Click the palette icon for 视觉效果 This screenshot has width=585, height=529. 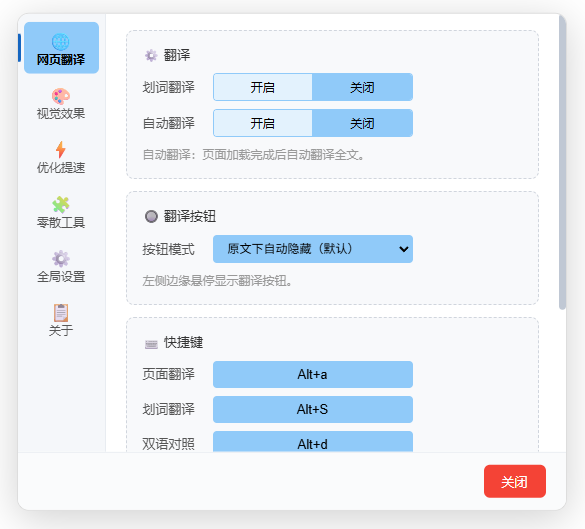coord(61,96)
